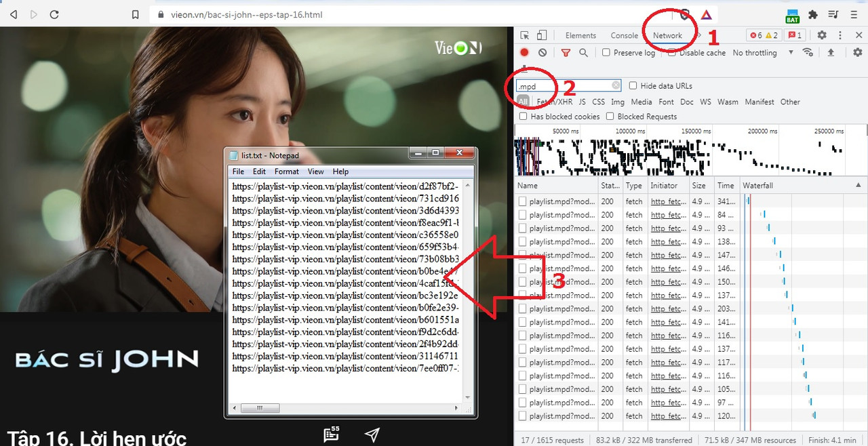Check Has blocked cookies
The width and height of the screenshot is (868, 446).
[x=523, y=117]
